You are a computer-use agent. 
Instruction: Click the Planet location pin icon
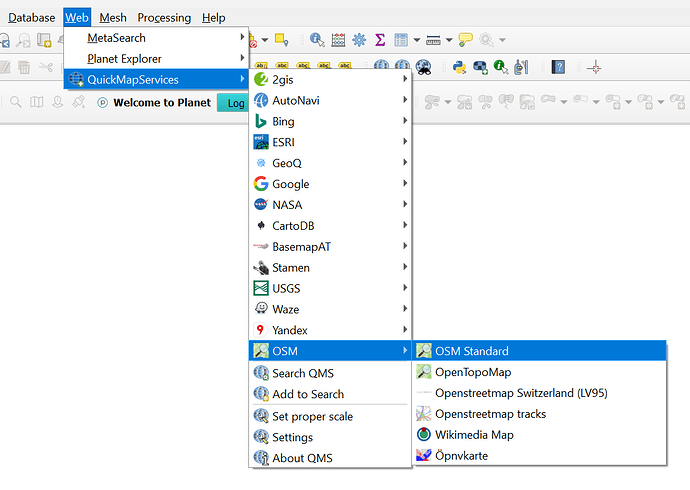tap(58, 102)
